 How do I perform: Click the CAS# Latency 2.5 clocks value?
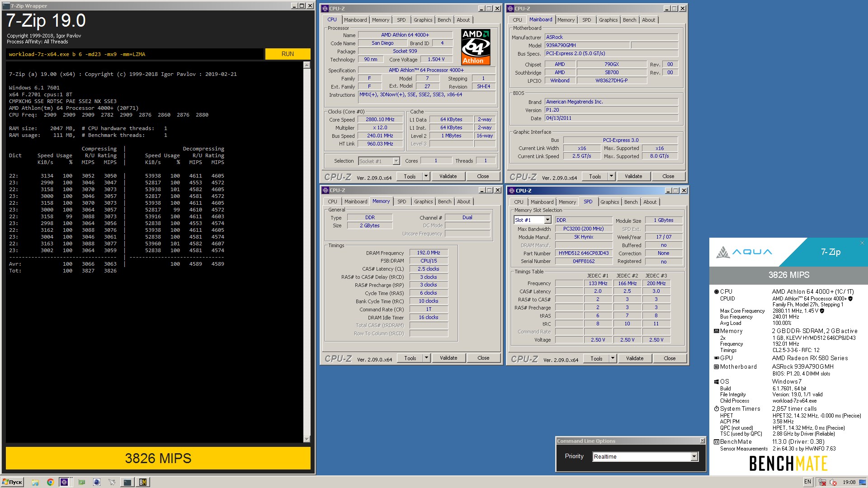click(429, 269)
